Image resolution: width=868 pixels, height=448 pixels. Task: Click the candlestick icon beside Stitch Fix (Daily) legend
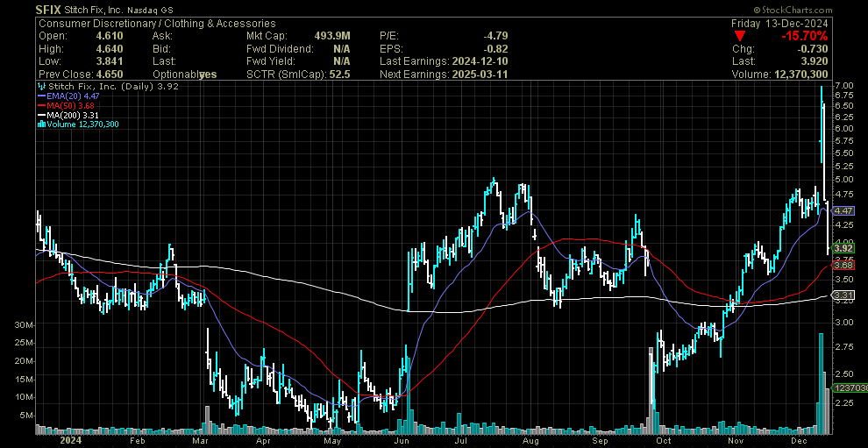coord(42,87)
